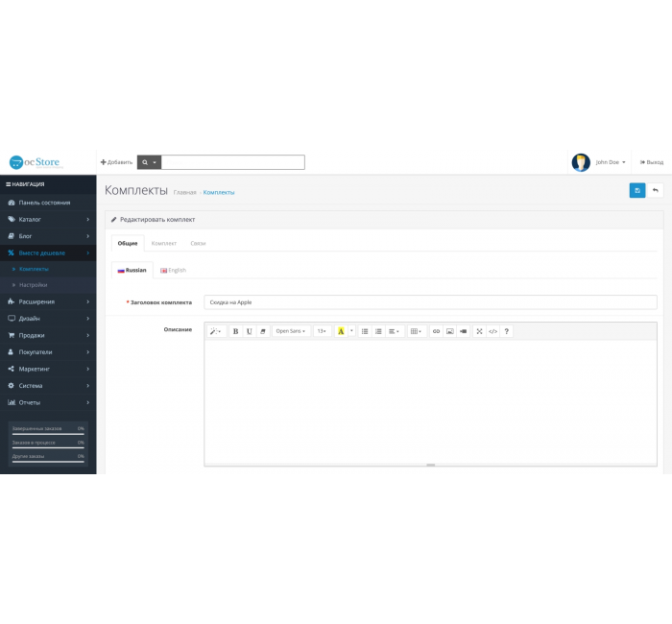Toggle bold formatting
The width and height of the screenshot is (672, 624).
[235, 331]
